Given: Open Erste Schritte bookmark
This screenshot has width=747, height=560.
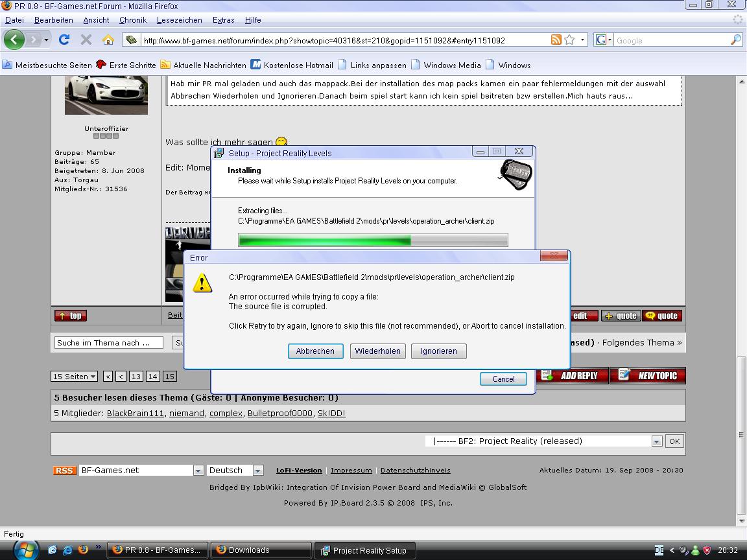Looking at the screenshot, I should pos(126,65).
